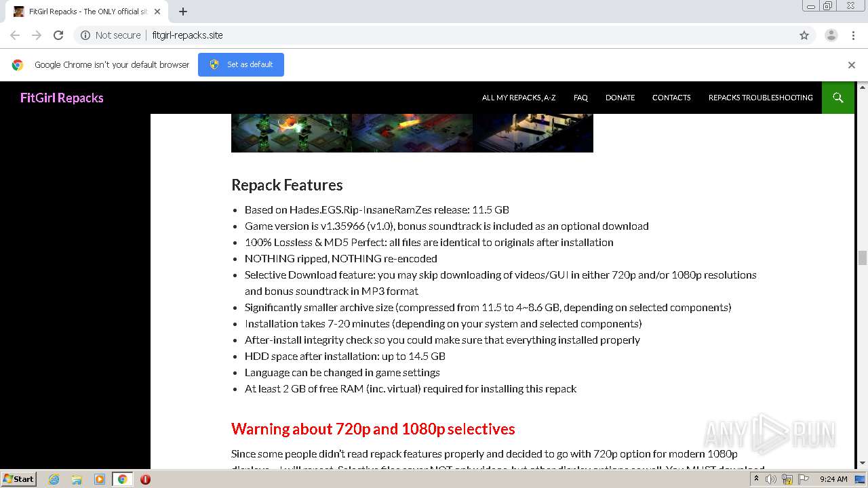This screenshot has width=868, height=488.
Task: Click the browser back arrow
Action: click(x=15, y=35)
